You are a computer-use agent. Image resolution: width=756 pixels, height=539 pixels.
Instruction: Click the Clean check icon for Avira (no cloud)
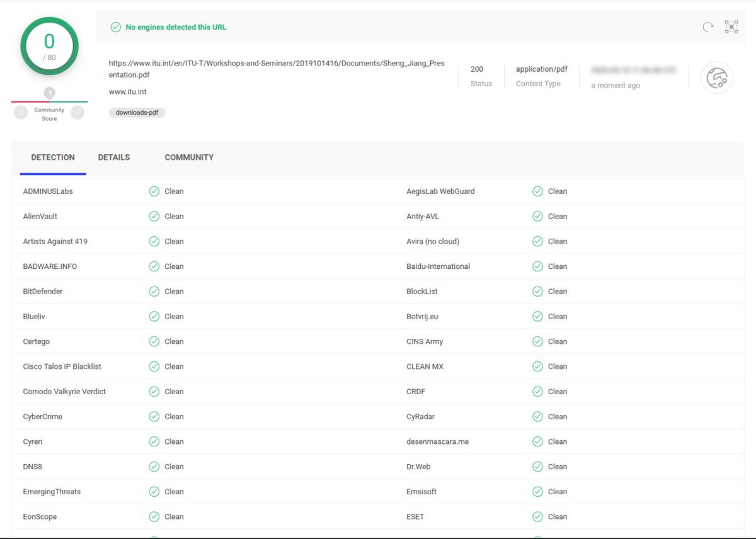coord(537,241)
